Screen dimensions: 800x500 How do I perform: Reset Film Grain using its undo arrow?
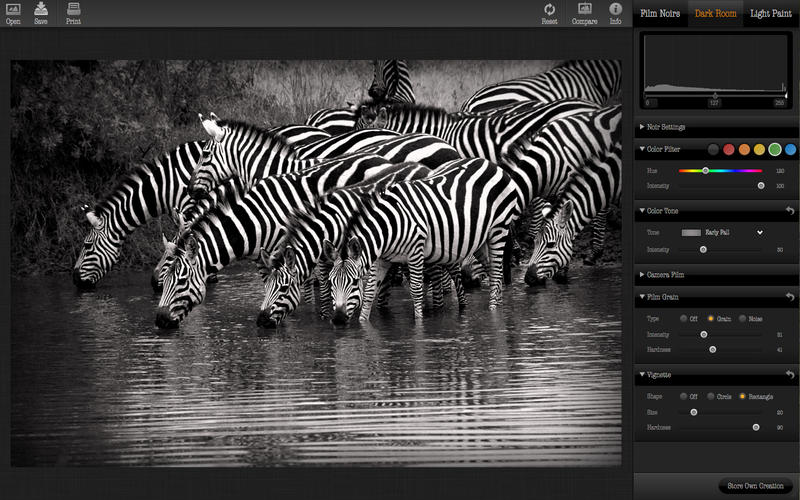[790, 297]
